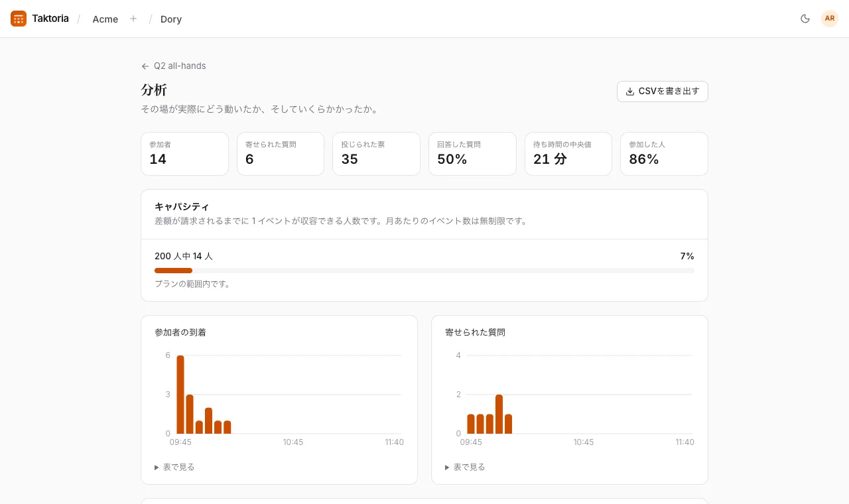Click the tallest bar in 寄せられた質問 chart
The height and width of the screenshot is (504, 849).
tap(499, 414)
